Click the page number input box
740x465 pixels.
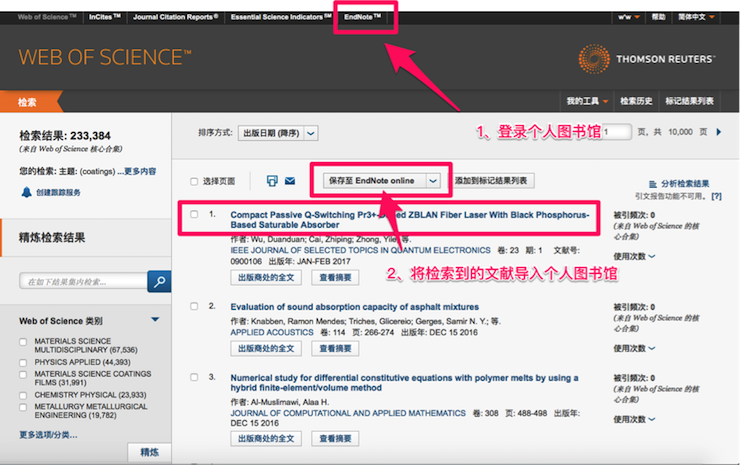tap(617, 132)
